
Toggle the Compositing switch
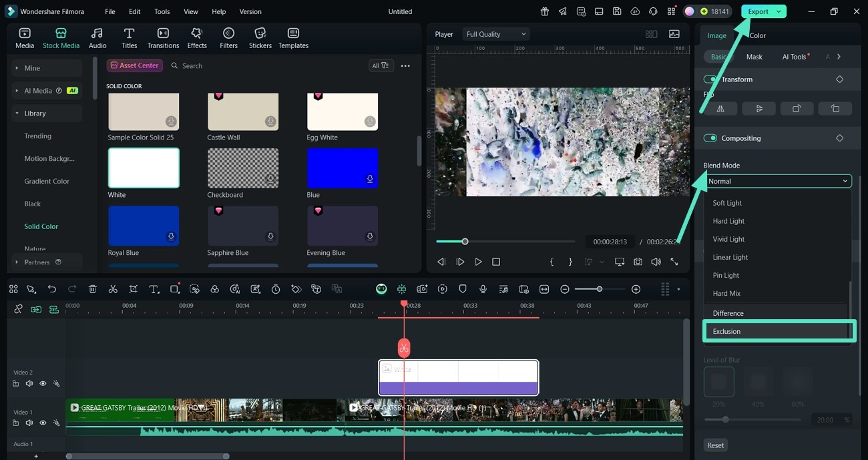click(x=710, y=138)
